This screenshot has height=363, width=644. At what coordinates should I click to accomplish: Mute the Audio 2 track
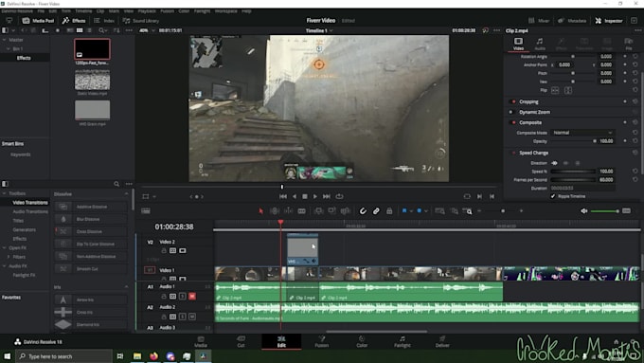click(192, 317)
